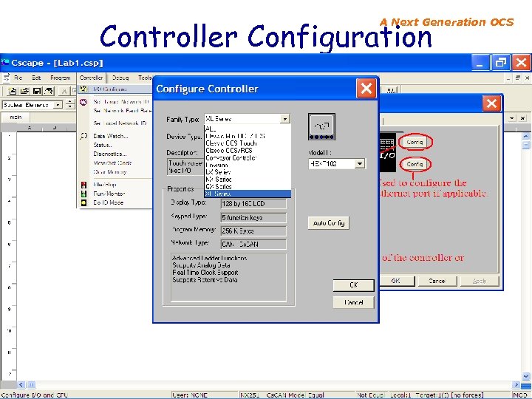The height and width of the screenshot is (399, 532).
Task: Click the Display Type field
Action: [253, 204]
